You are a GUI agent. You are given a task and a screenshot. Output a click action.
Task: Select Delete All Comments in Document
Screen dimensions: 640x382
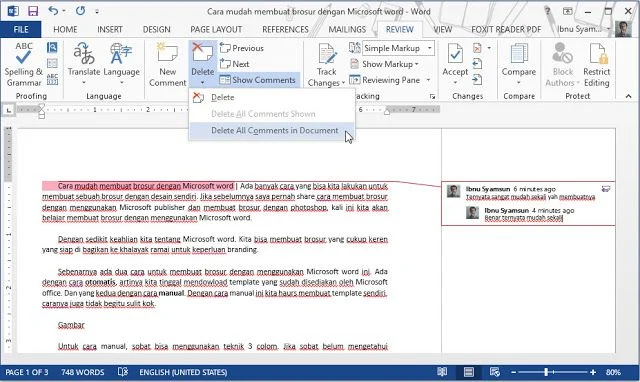tap(272, 131)
